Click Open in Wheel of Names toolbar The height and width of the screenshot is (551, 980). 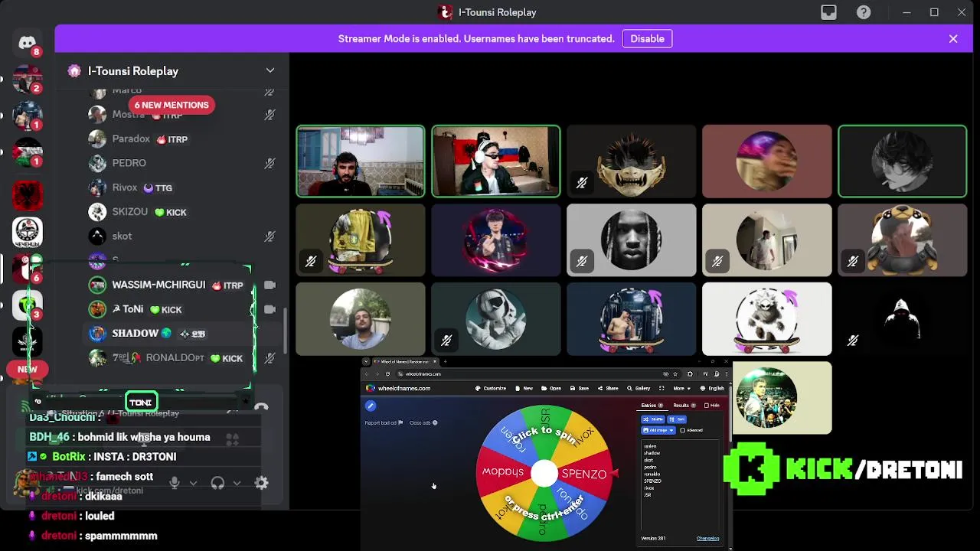(551, 388)
